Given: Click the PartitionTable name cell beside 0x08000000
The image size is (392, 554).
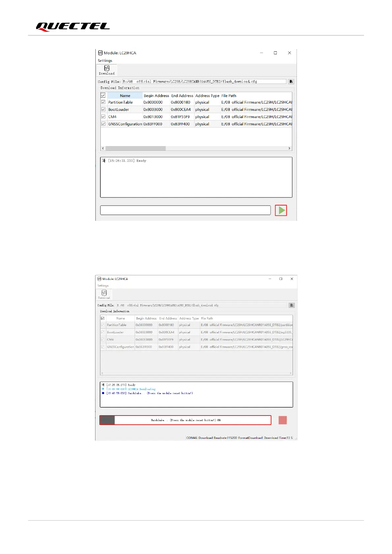Looking at the screenshot, I should pos(120,325).
